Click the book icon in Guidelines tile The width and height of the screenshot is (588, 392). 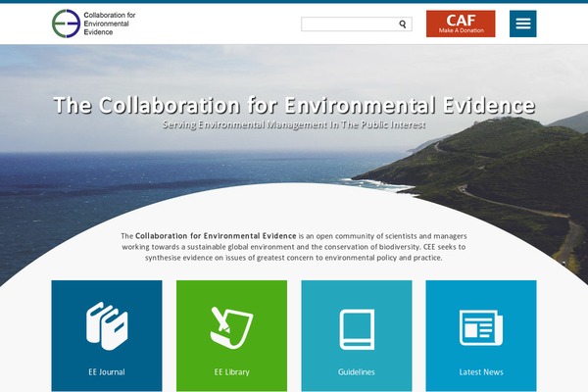click(357, 329)
